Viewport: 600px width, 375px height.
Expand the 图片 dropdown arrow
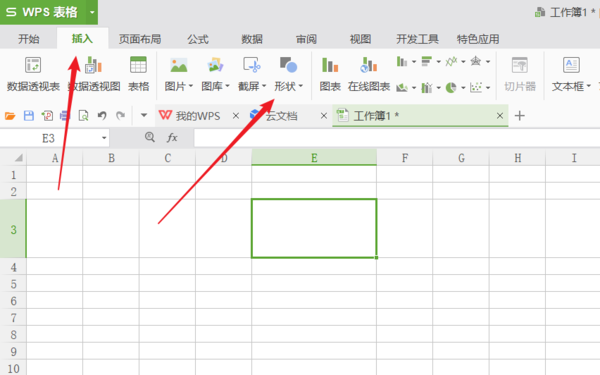(x=191, y=86)
